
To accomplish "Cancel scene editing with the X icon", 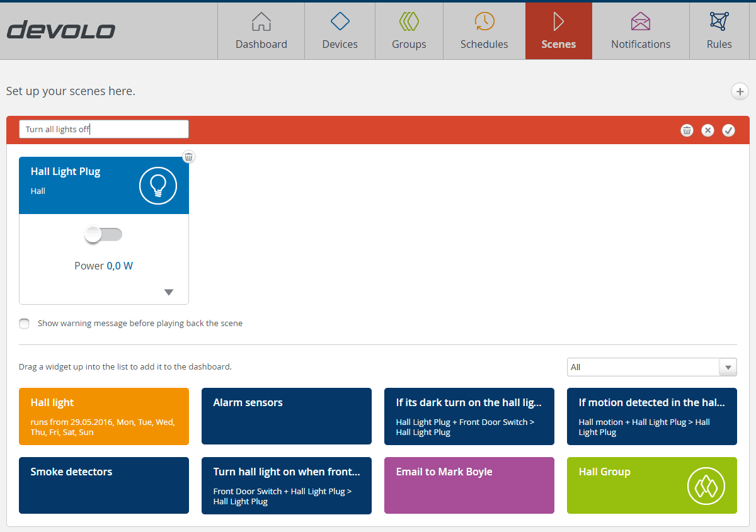I will click(x=707, y=130).
